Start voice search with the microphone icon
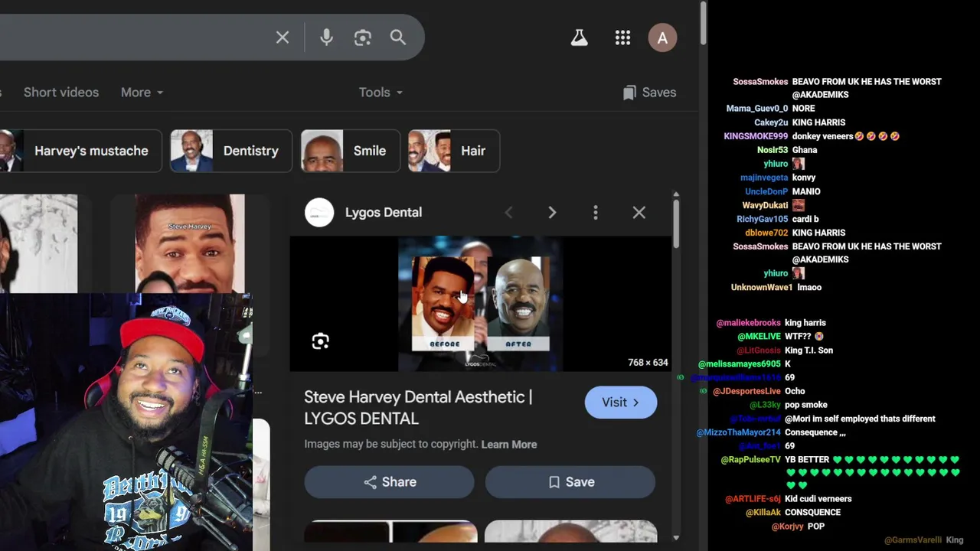Viewport: 980px width, 551px height. tap(327, 37)
